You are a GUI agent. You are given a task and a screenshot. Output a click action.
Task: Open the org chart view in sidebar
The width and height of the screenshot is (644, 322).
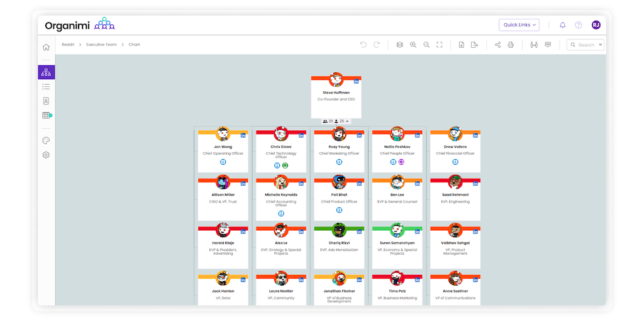(46, 72)
